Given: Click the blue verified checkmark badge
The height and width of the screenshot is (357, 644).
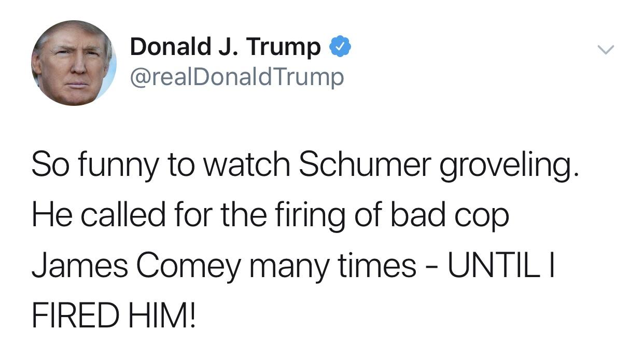Looking at the screenshot, I should coord(340,48).
